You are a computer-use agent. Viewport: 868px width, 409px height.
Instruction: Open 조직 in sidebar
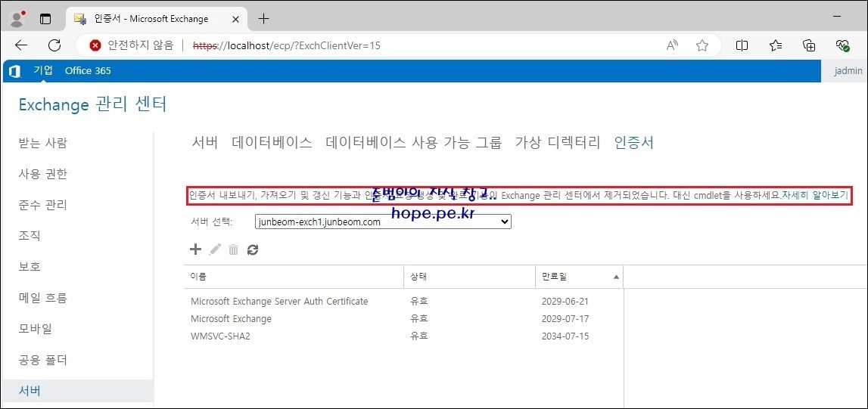pos(30,236)
